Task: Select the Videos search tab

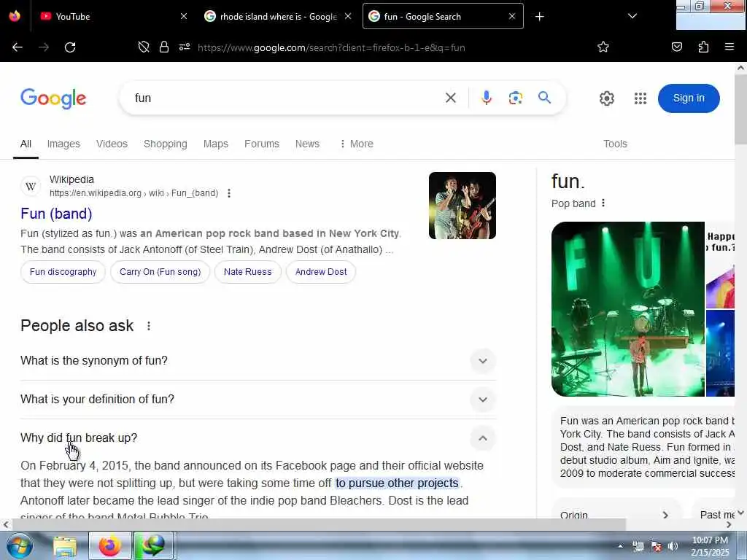Action: [112, 144]
